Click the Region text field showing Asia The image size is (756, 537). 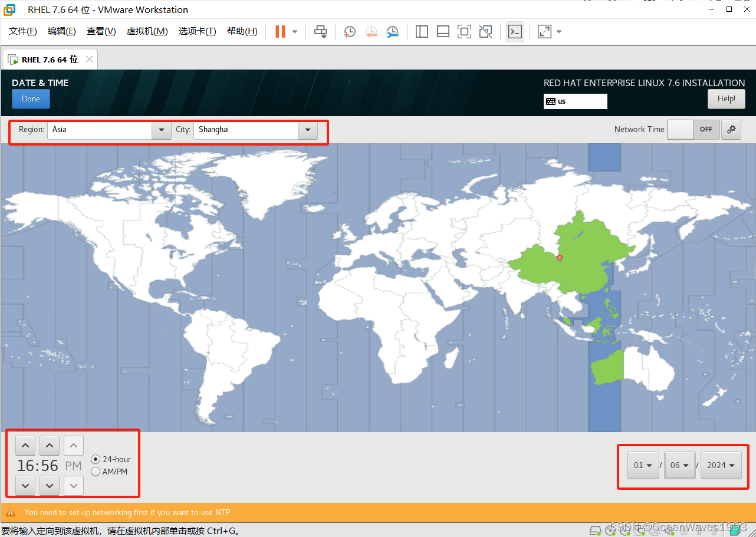[100, 130]
